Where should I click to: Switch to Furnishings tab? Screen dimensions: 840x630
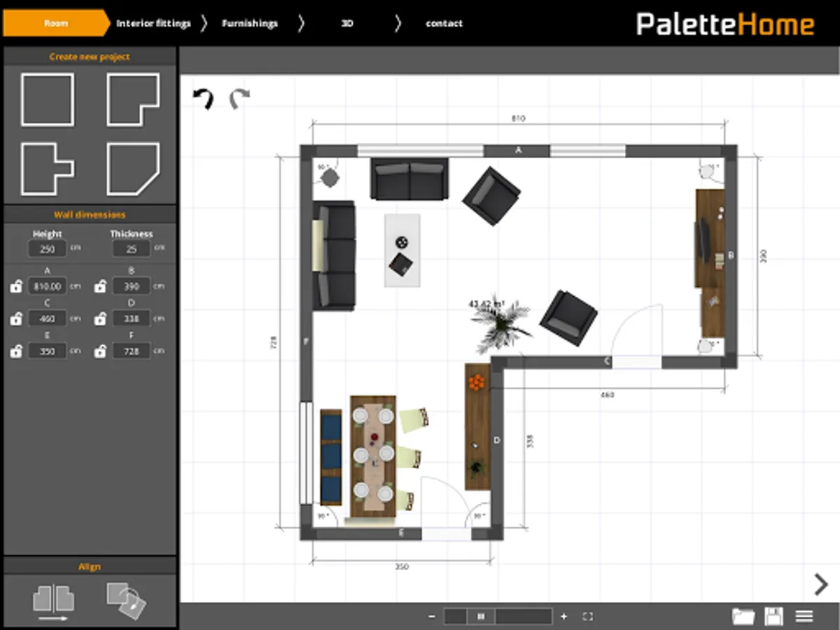250,23
